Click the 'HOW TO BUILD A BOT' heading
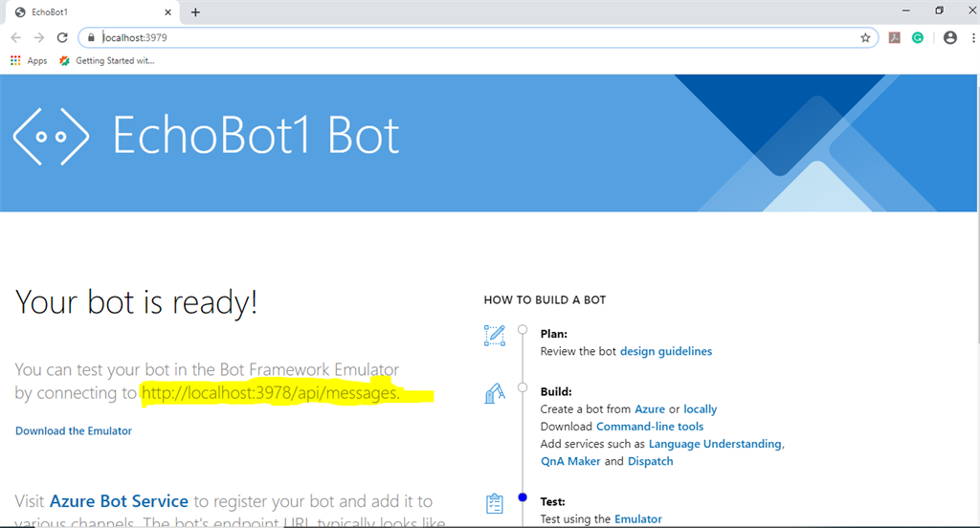This screenshot has width=980, height=528. 545,300
